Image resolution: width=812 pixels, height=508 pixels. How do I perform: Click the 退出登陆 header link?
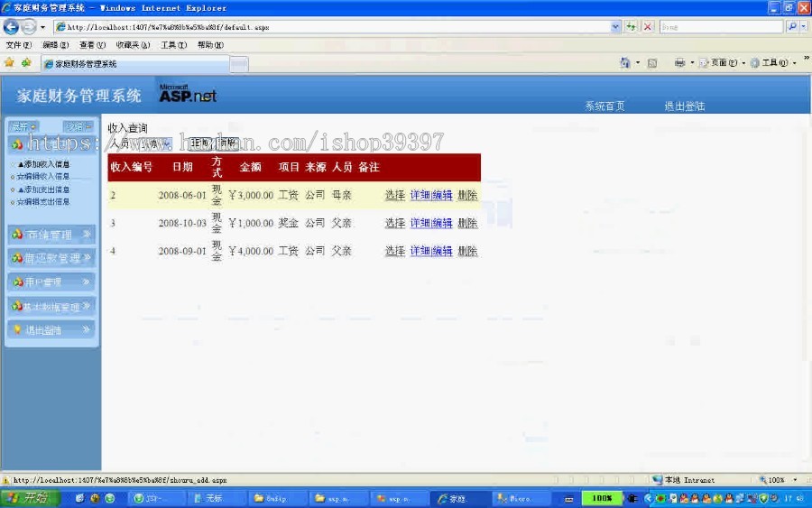coord(685,106)
